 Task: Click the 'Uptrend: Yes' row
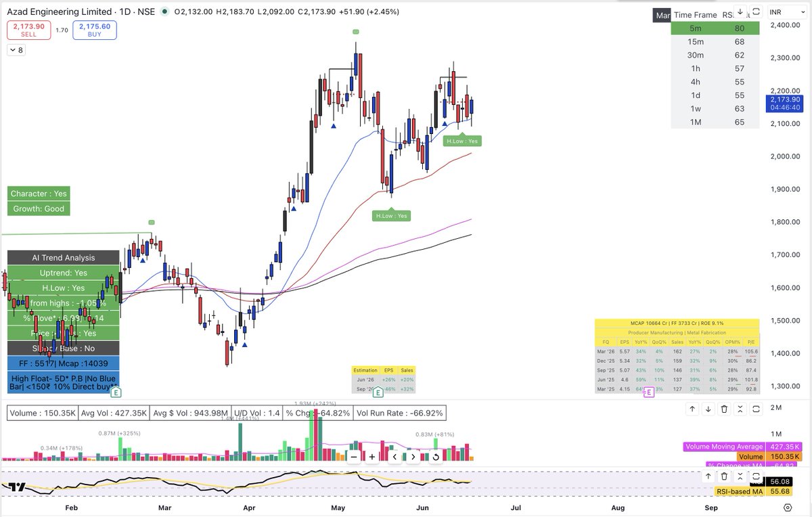(x=64, y=273)
